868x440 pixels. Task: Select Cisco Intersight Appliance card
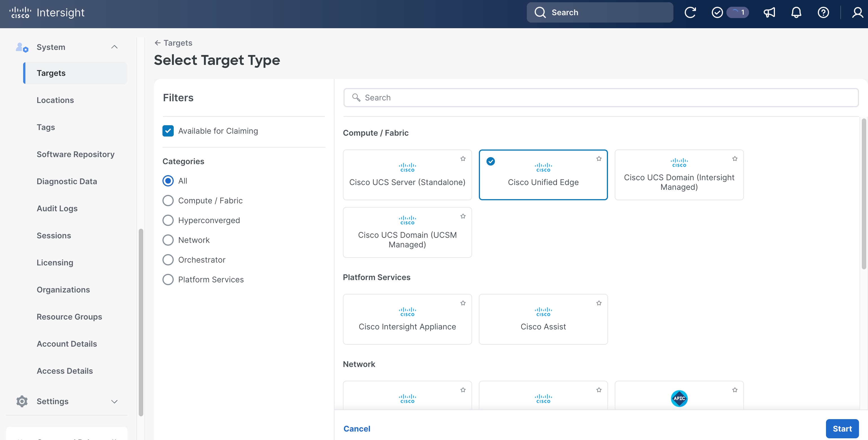tap(407, 319)
